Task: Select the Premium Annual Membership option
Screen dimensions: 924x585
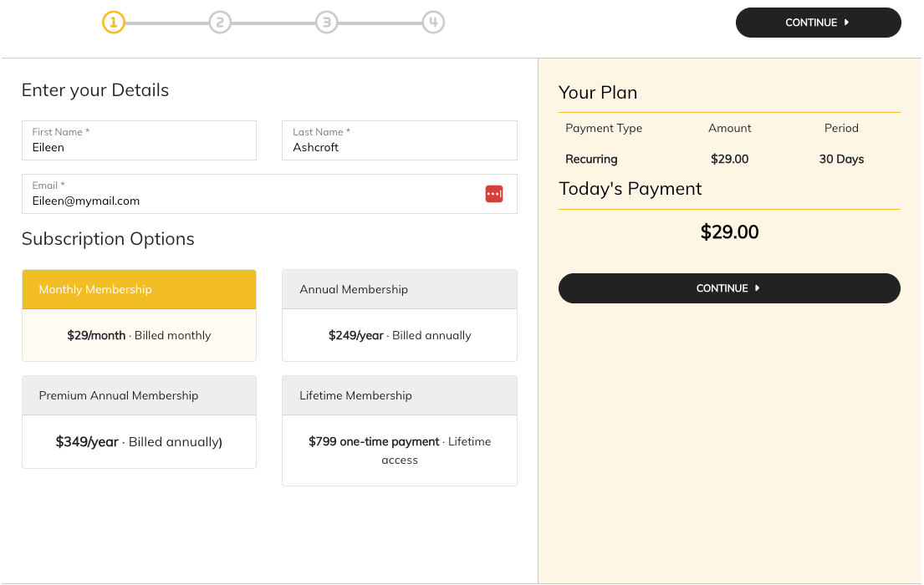Action: pyautogui.click(x=139, y=422)
